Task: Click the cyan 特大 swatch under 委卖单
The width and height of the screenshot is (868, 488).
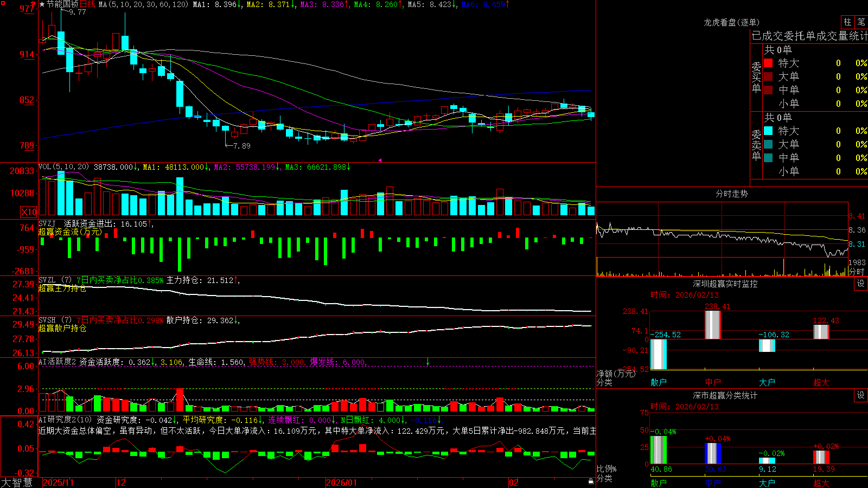Action: click(x=768, y=131)
